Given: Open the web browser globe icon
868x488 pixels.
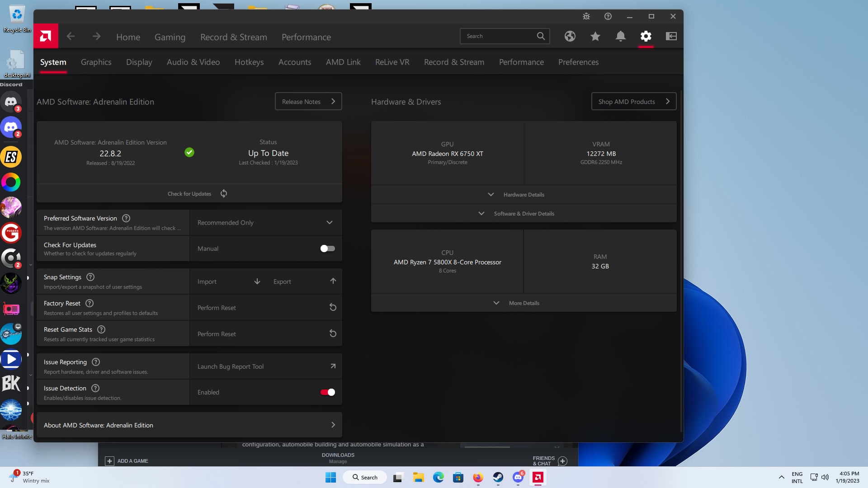Looking at the screenshot, I should 570,36.
